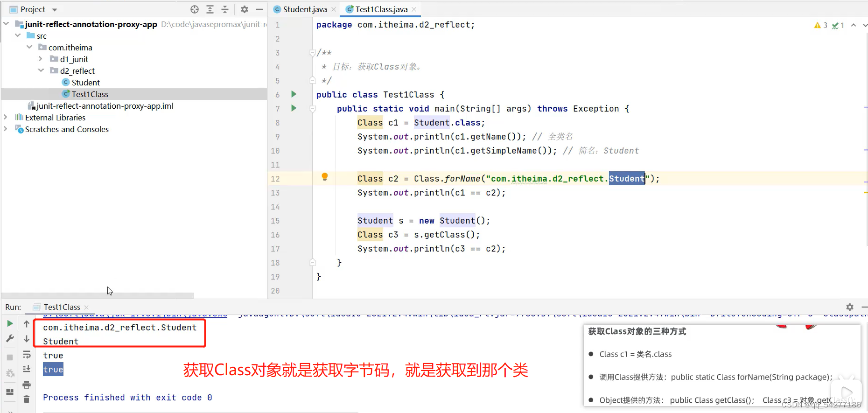
Task: Close the Student.java tab
Action: (x=334, y=9)
